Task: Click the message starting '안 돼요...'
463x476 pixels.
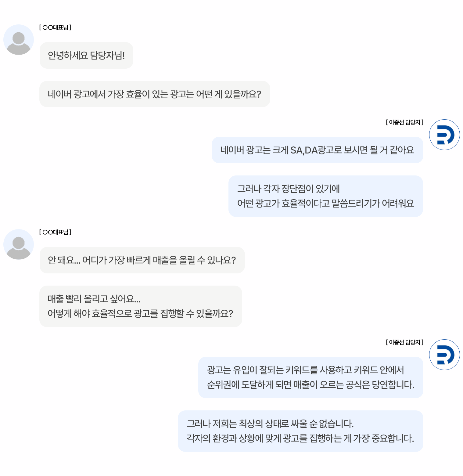Action: coord(142,260)
